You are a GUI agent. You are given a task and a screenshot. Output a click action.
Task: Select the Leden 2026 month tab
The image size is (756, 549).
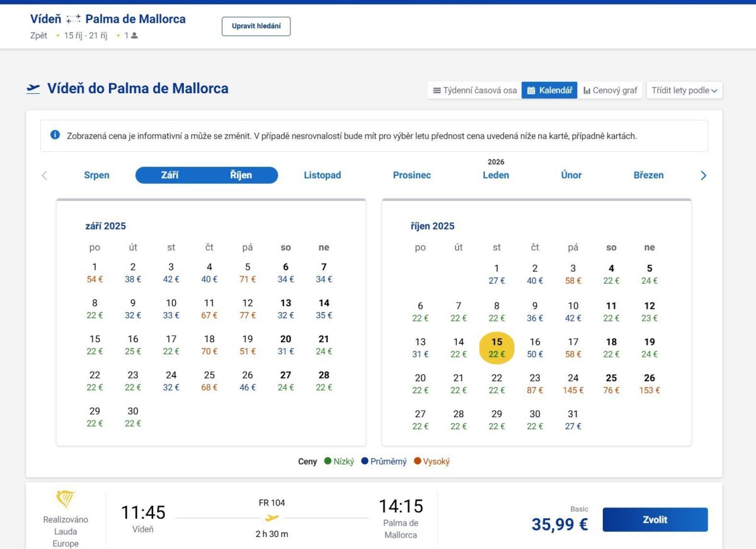[496, 175]
